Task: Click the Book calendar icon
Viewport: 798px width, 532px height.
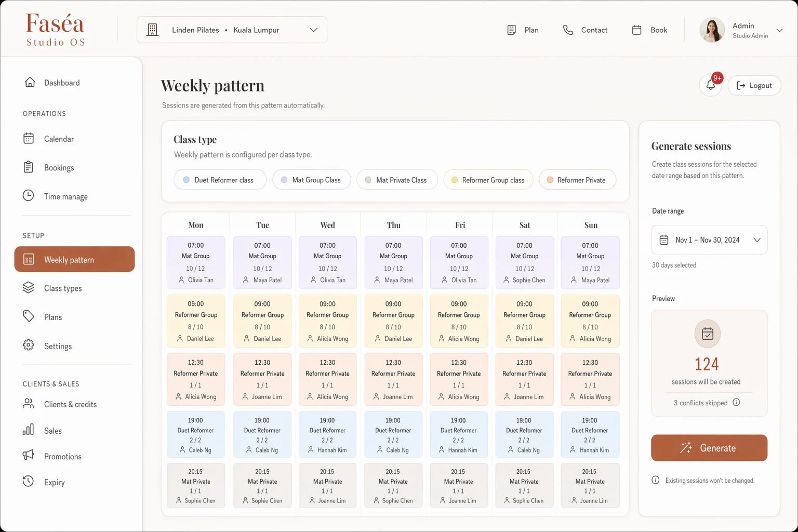Action: click(637, 30)
